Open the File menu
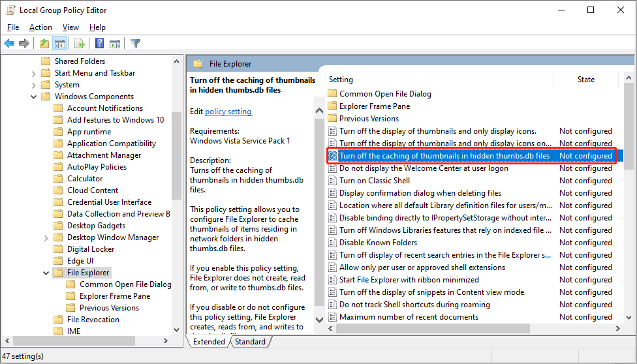This screenshot has height=364, width=637. coord(13,27)
